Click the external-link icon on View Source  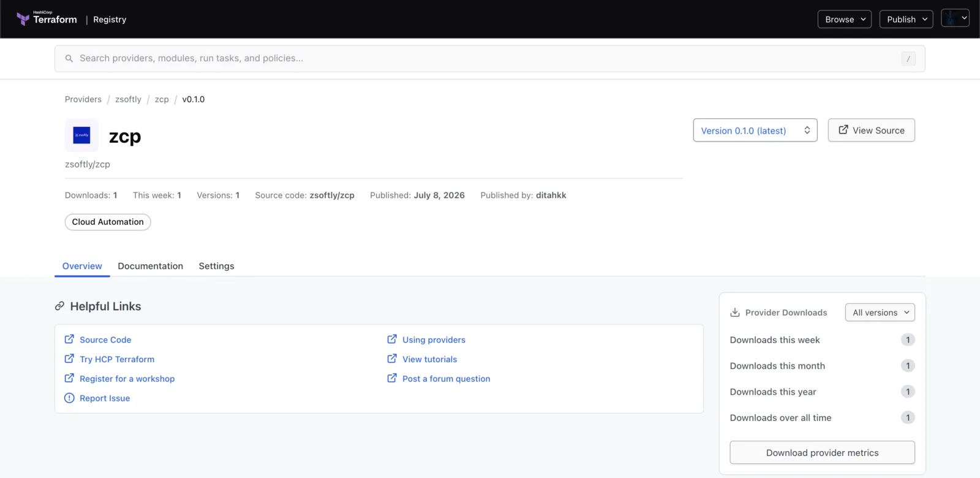tap(843, 130)
